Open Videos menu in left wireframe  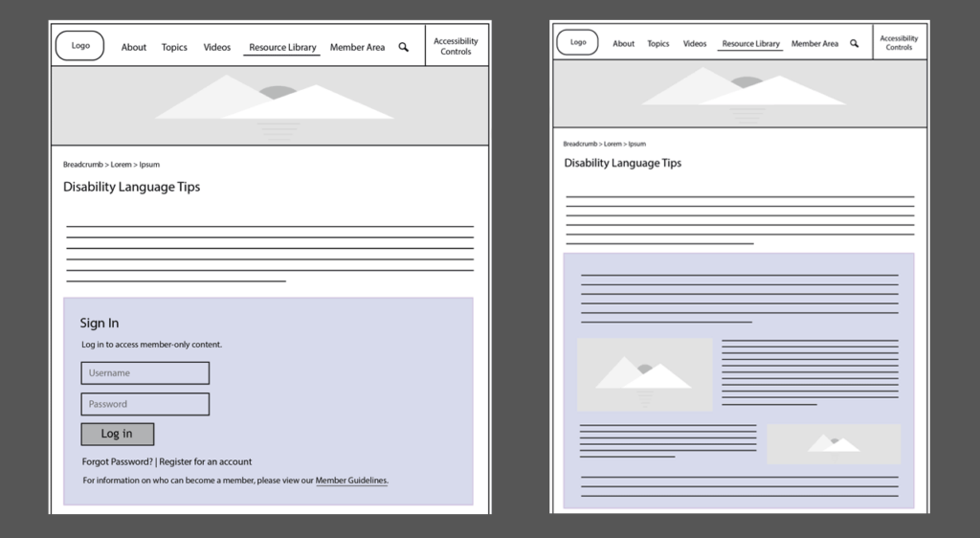point(217,47)
